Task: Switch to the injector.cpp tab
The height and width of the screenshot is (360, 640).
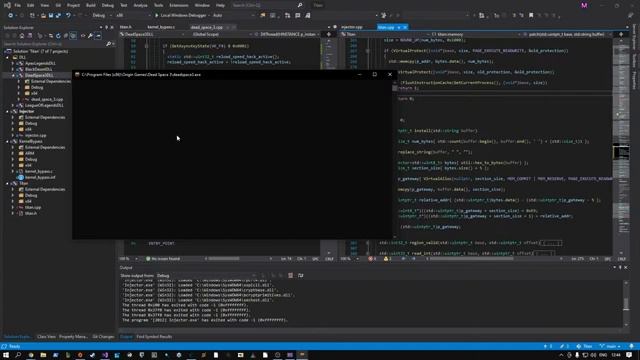Action: point(352,27)
